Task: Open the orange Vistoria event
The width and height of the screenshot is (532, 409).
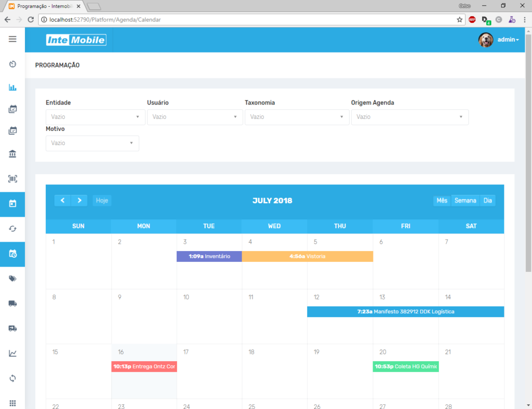Action: tap(308, 256)
